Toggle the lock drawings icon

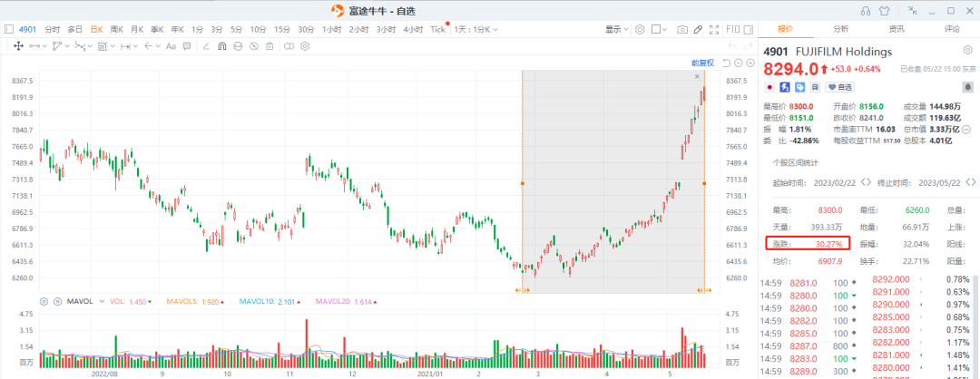pos(238,45)
